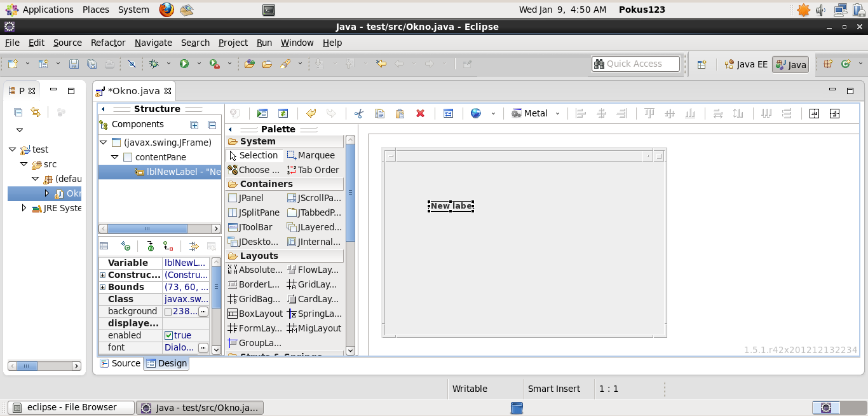868x416 pixels.
Task: Launch Firefox from the top panel
Action: 166,10
